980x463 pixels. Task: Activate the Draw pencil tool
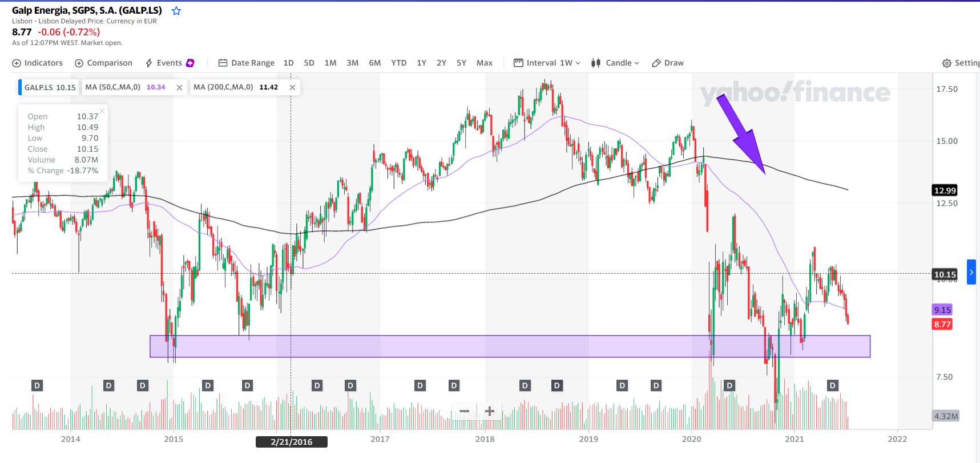(668, 63)
